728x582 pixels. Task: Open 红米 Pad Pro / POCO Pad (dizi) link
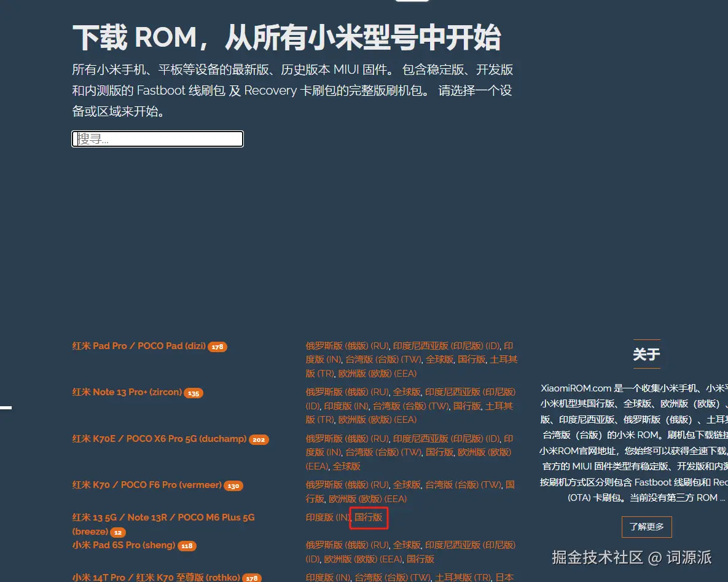(139, 346)
